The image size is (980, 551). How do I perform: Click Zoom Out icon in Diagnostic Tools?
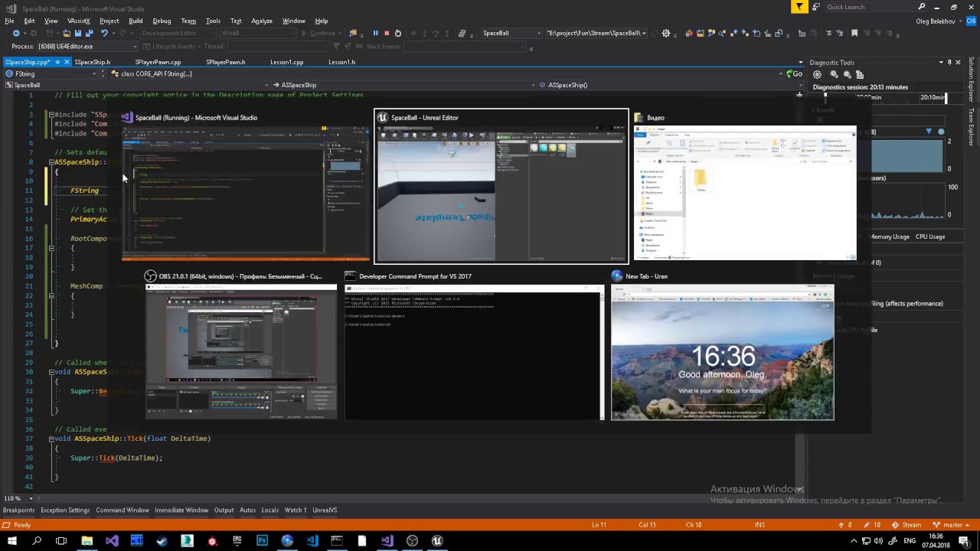(x=847, y=74)
